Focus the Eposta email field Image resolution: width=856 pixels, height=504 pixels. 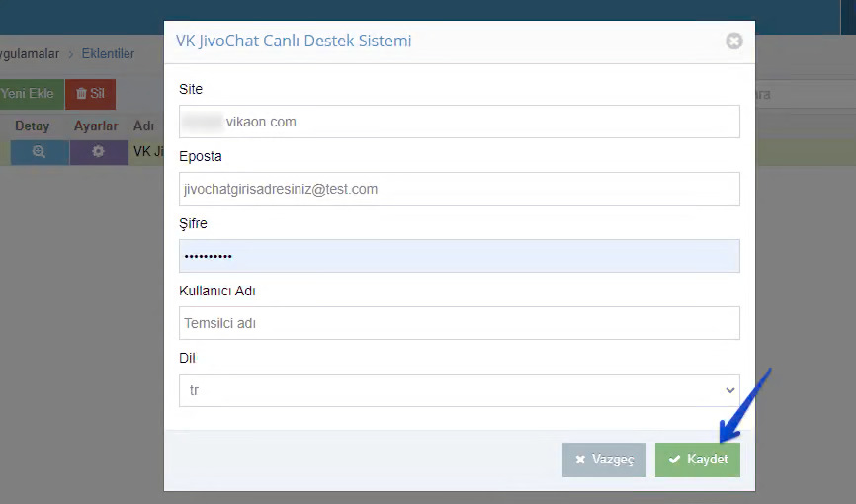pyautogui.click(x=459, y=189)
